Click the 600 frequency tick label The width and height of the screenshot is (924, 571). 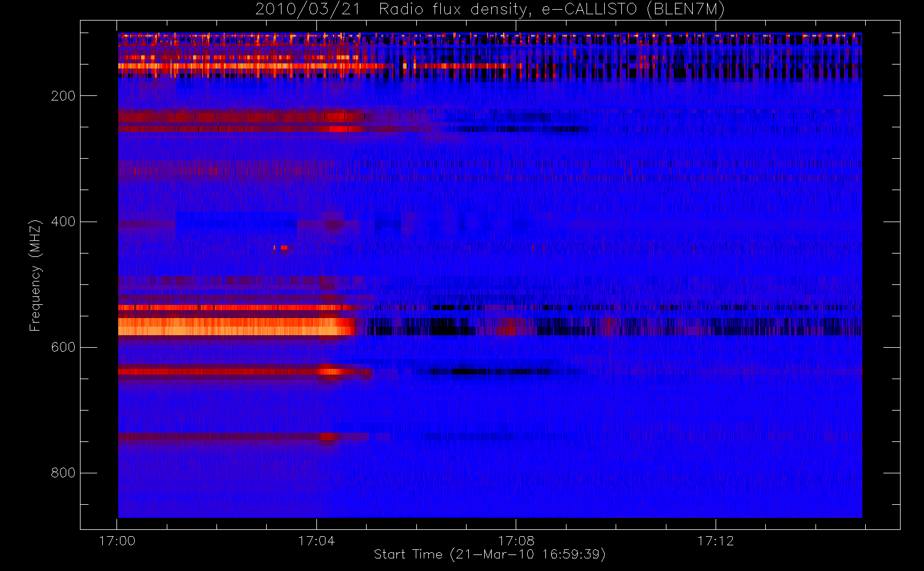click(x=63, y=347)
